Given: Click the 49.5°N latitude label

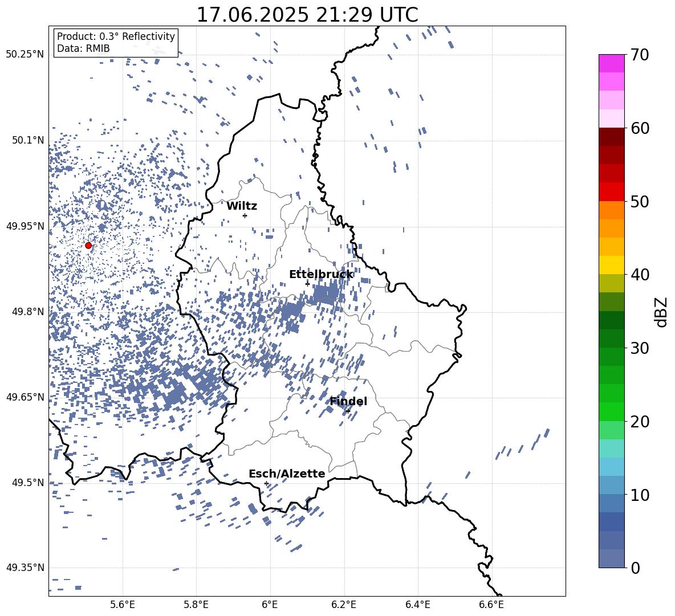Looking at the screenshot, I should (x=28, y=483).
